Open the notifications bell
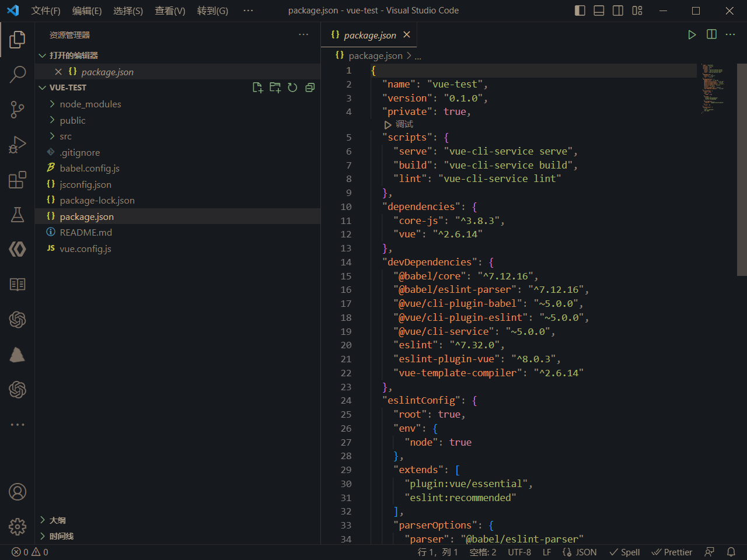This screenshot has width=747, height=560. coord(731,552)
